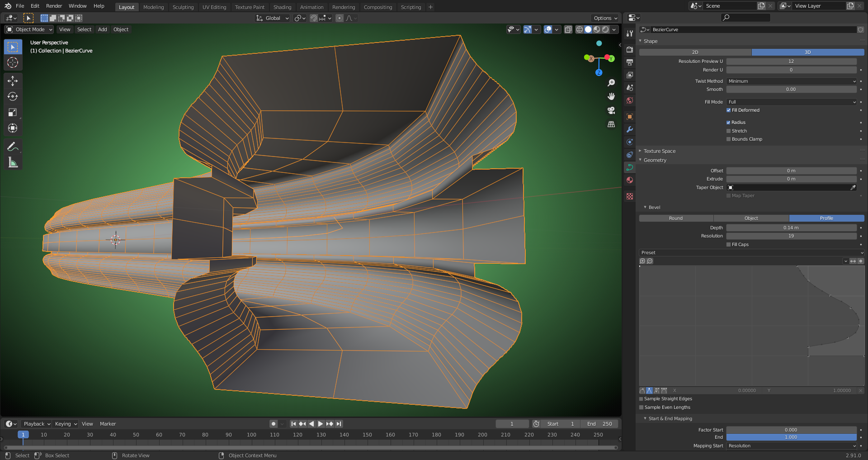This screenshot has width=868, height=460.
Task: Disable the Fill Deformed checkbox
Action: pos(728,110)
